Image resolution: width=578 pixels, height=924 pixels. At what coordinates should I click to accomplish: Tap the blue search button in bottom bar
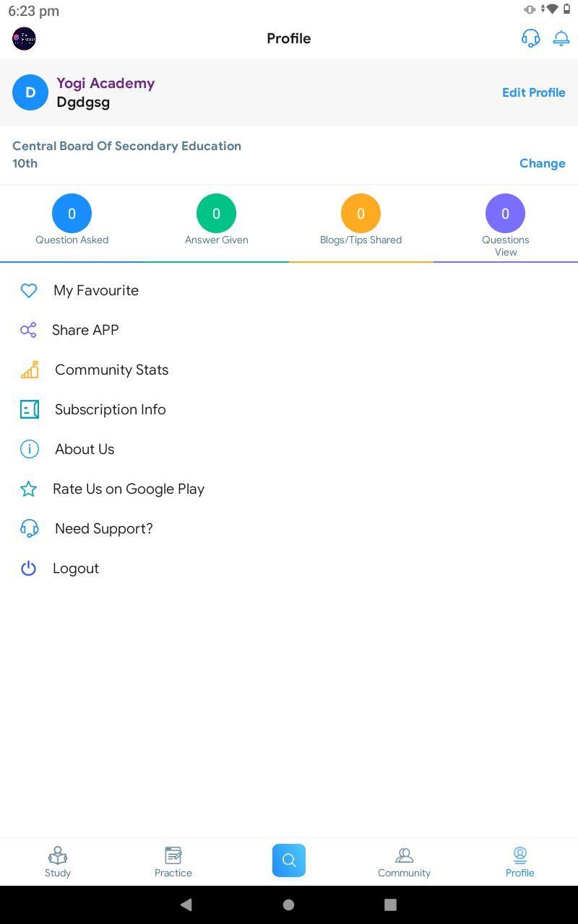click(x=289, y=860)
